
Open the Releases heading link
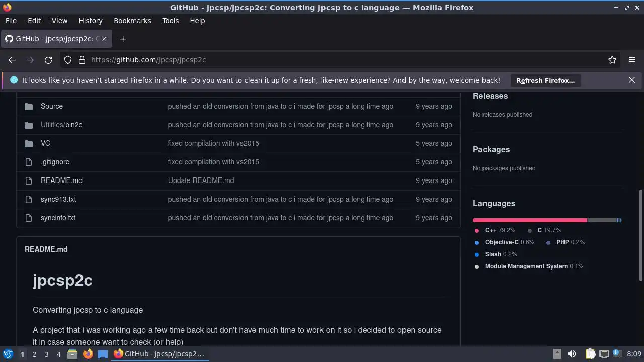point(490,96)
